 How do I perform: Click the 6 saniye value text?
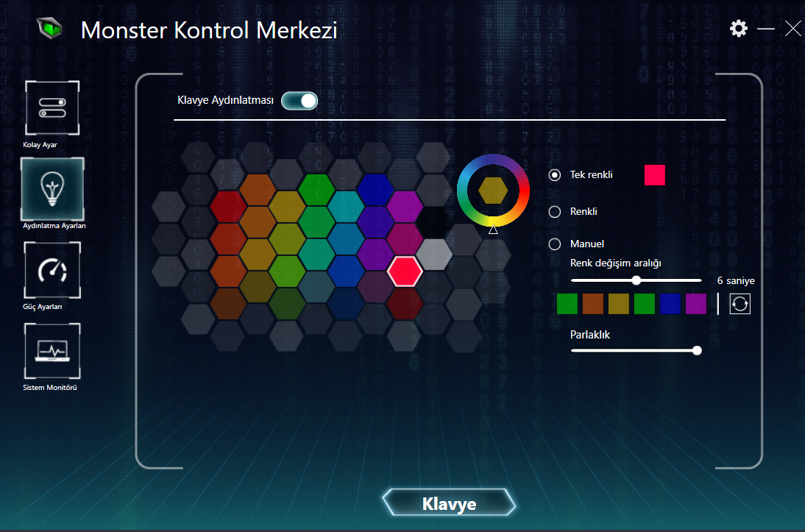point(736,281)
